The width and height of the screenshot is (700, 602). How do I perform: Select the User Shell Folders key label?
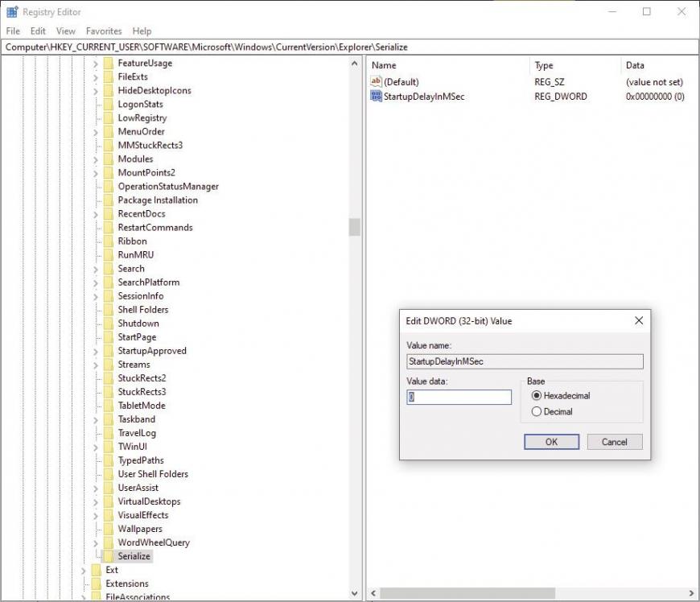[x=153, y=474]
